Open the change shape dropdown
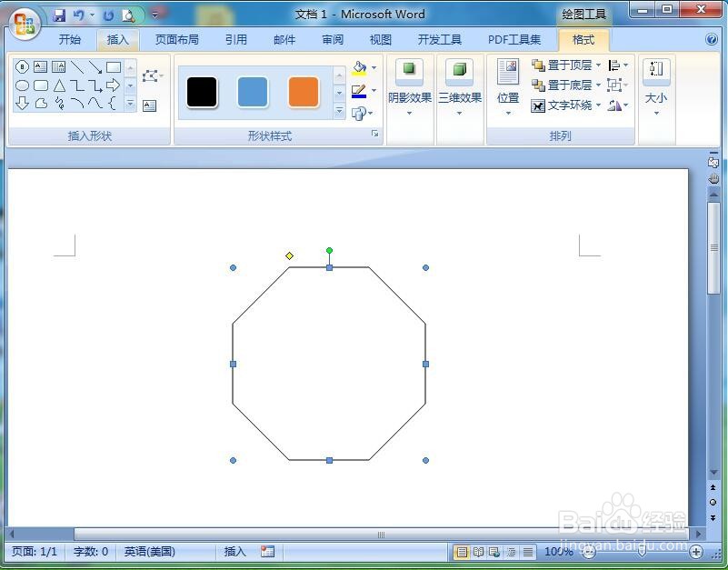 tap(362, 113)
